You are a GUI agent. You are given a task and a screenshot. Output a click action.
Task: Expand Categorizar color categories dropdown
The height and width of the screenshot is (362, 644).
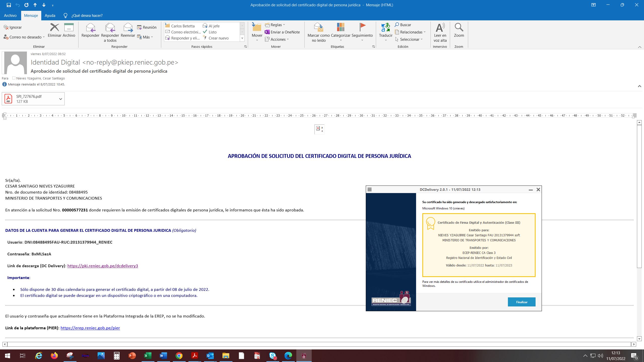click(x=341, y=40)
